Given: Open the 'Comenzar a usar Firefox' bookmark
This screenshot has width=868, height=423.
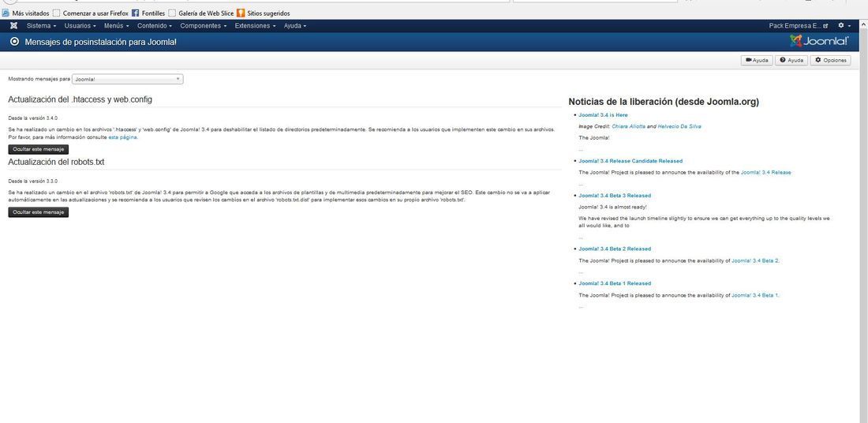Looking at the screenshot, I should [90, 13].
